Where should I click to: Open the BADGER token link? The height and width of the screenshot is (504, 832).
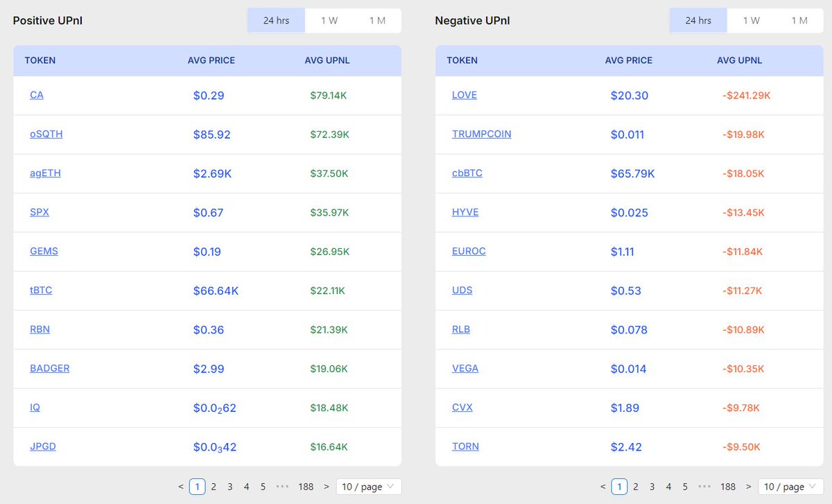[x=50, y=368]
